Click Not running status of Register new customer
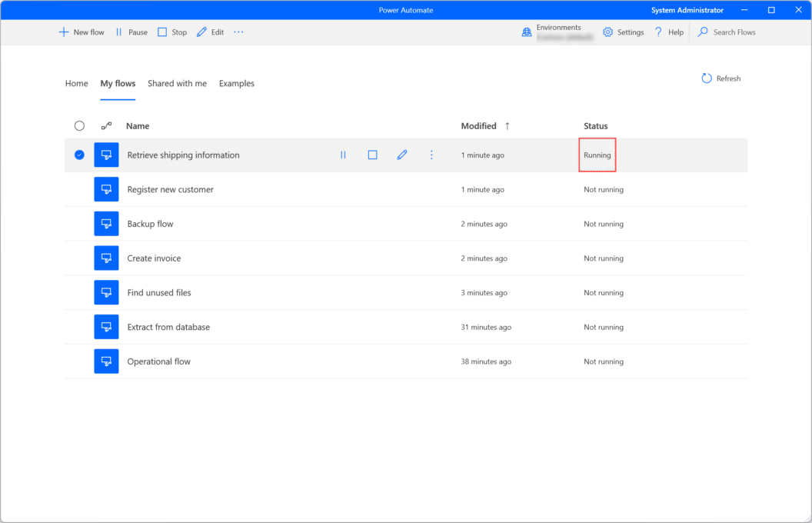This screenshot has width=812, height=523. 604,189
